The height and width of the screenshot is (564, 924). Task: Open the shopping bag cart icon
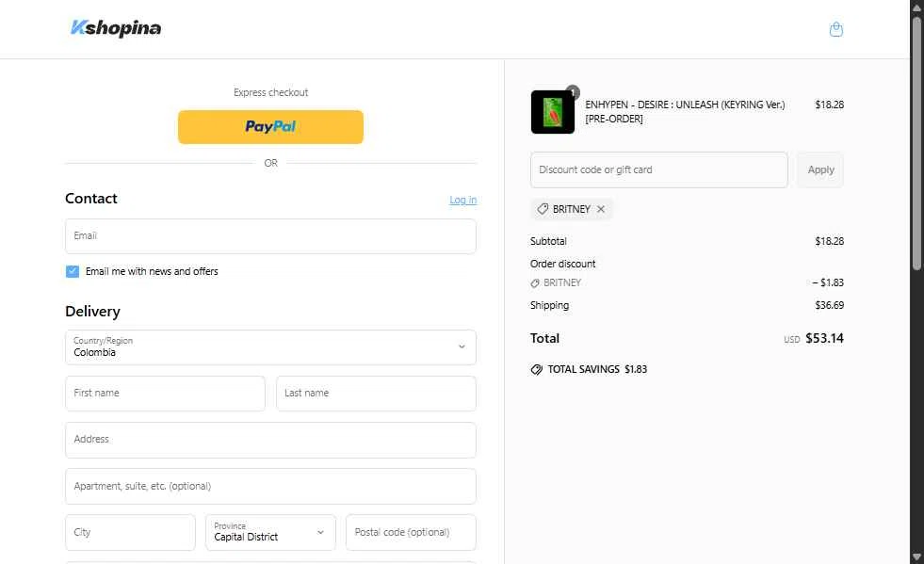835,29
